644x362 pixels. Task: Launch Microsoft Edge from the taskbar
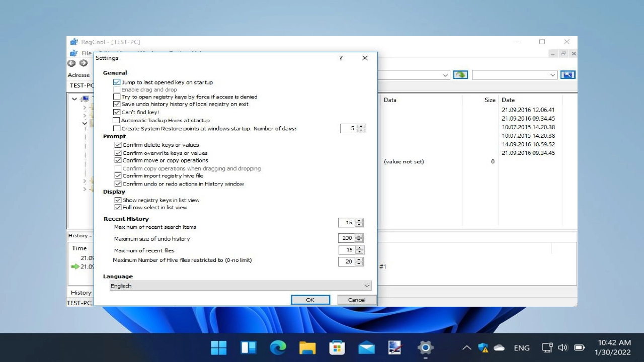click(x=278, y=347)
